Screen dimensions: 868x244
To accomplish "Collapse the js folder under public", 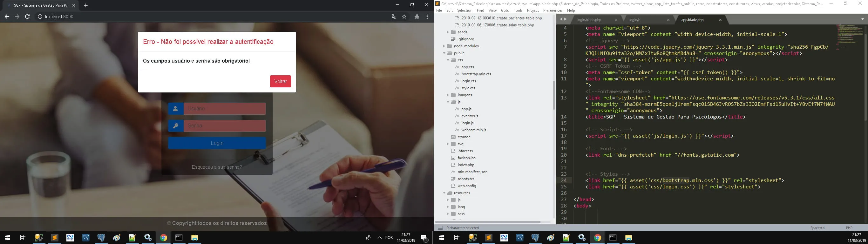I will pos(448,102).
